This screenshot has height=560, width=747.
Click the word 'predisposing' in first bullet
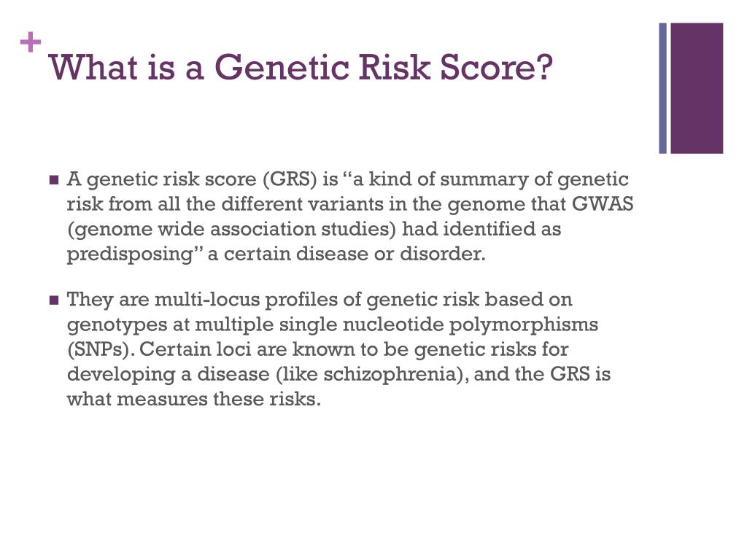tap(130, 254)
